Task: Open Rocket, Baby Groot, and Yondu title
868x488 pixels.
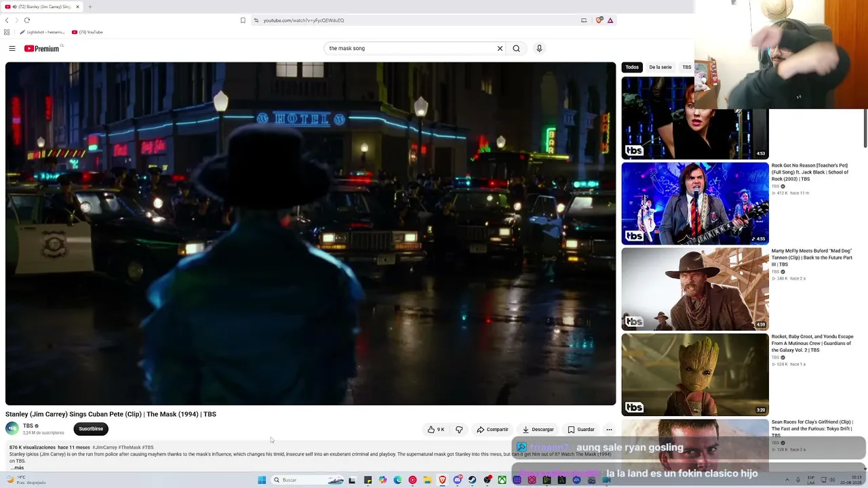Action: coord(812,343)
